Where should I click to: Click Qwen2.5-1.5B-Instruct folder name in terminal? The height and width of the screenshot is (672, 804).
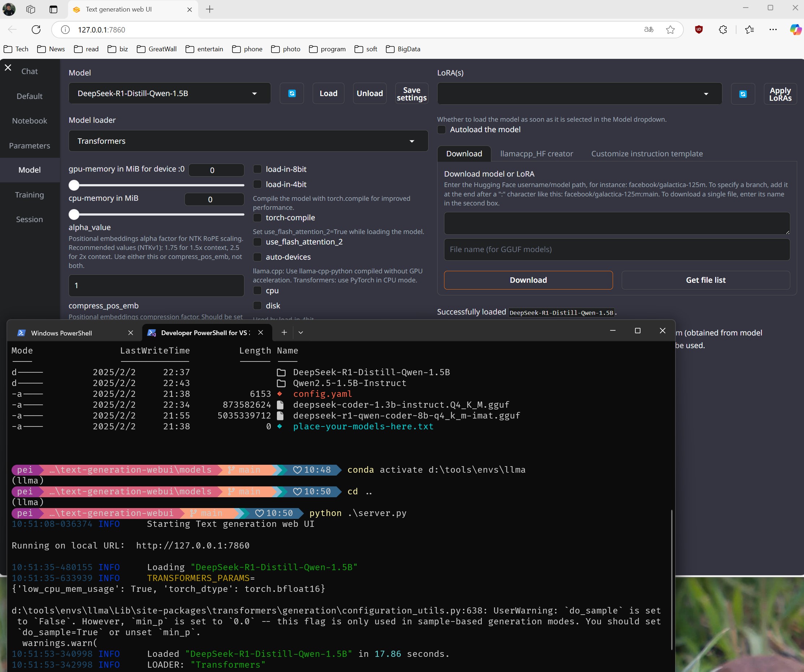click(349, 383)
